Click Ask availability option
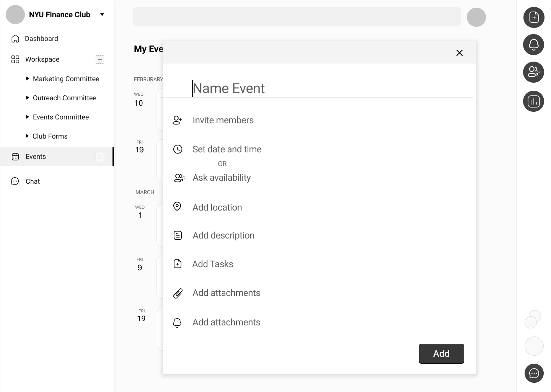The width and height of the screenshot is (551, 392). [222, 178]
